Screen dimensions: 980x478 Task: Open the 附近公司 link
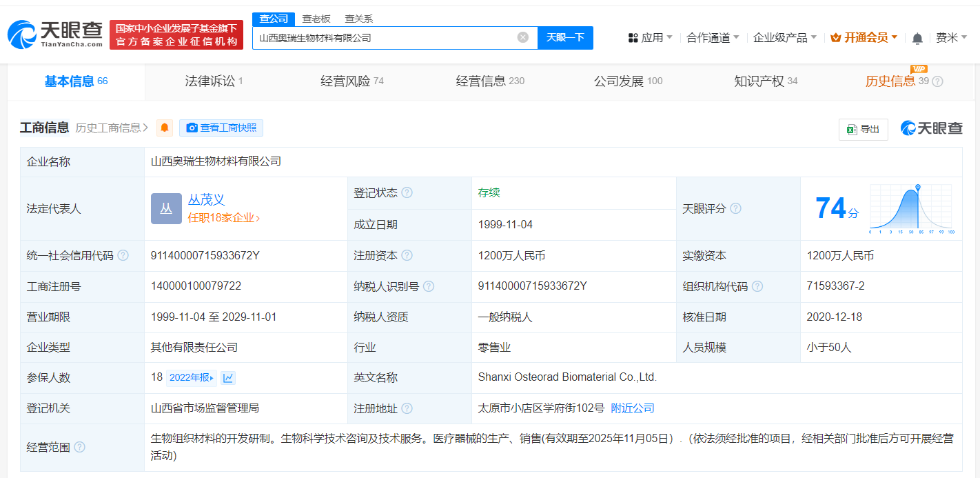(633, 407)
